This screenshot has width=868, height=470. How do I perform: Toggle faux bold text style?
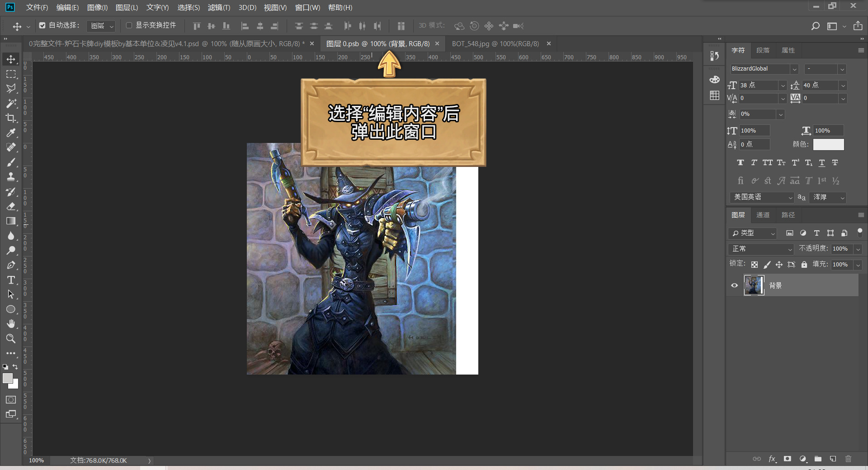740,162
